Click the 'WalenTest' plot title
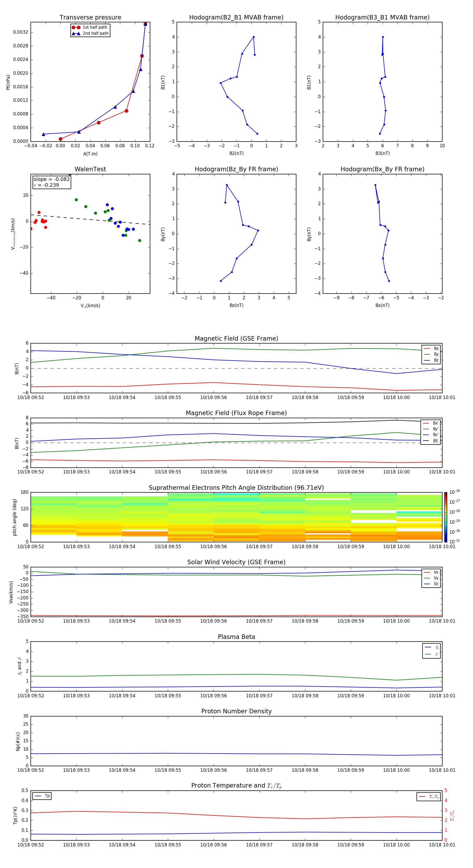 (x=90, y=169)
